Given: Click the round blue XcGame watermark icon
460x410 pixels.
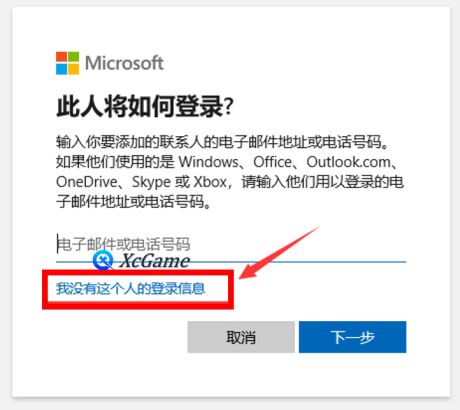Looking at the screenshot, I should (x=103, y=260).
